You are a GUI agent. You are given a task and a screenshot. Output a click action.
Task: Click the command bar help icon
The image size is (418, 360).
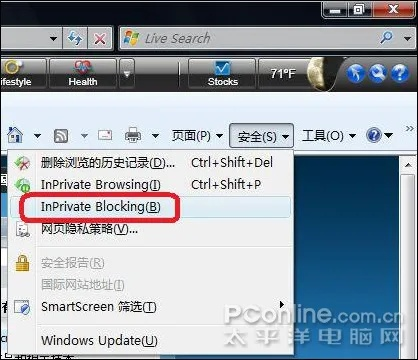tap(374, 135)
